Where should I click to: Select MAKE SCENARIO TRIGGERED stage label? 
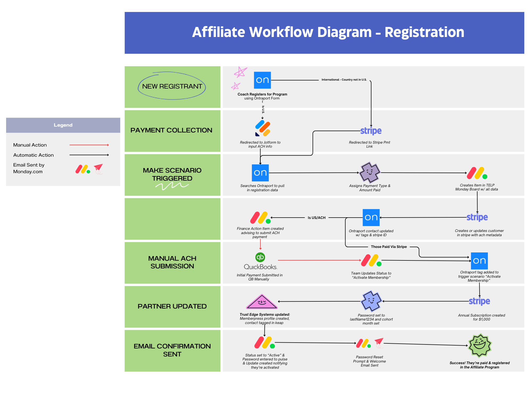point(172,174)
